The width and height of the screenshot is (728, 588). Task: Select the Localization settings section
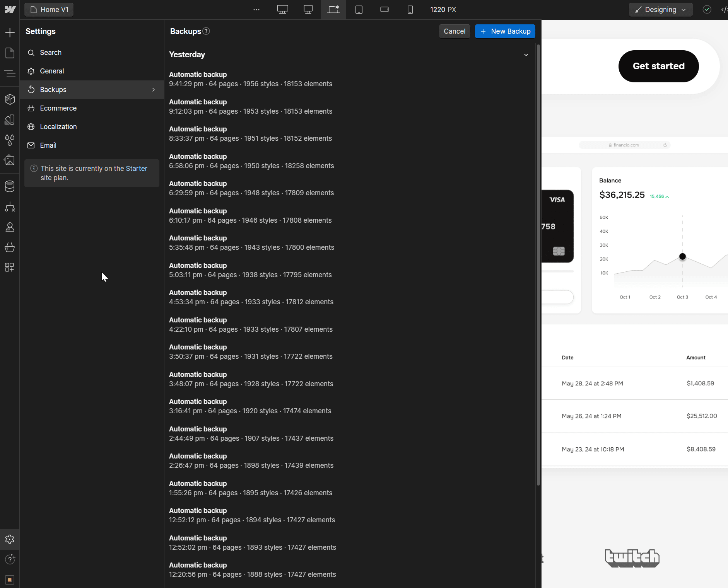[58, 126]
